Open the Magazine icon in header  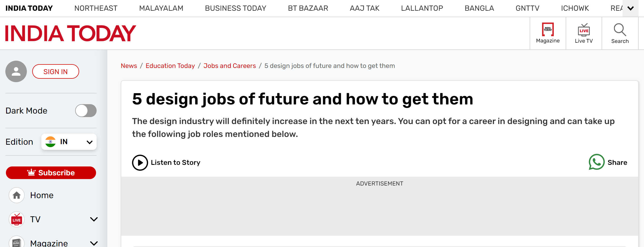click(x=548, y=30)
